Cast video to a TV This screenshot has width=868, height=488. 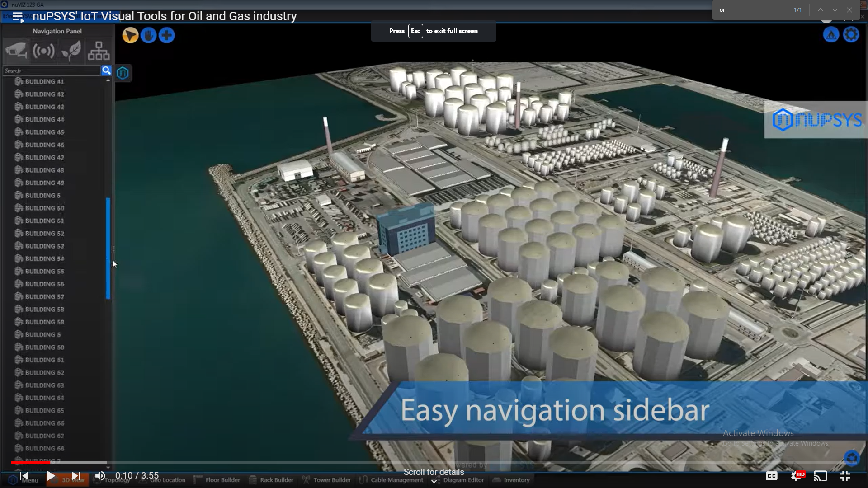coord(821,476)
